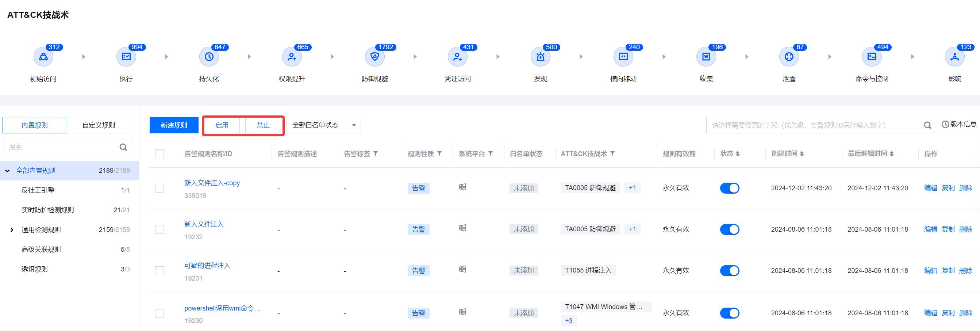Click the 新建规则 button

(x=174, y=125)
